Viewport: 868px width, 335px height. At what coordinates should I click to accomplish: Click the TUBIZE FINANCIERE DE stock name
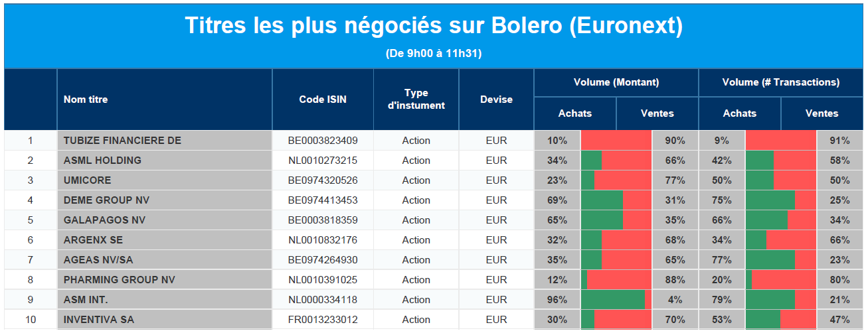pos(122,141)
